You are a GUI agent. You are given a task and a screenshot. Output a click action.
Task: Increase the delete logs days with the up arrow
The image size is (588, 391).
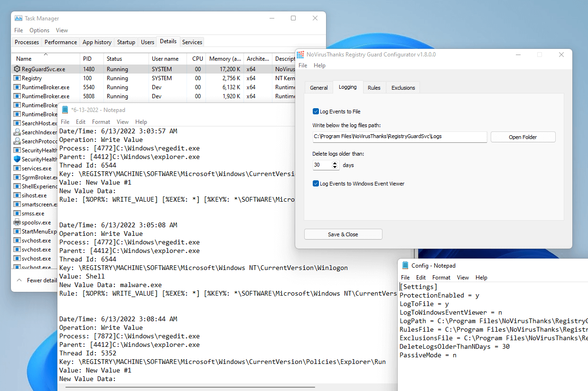click(x=335, y=163)
